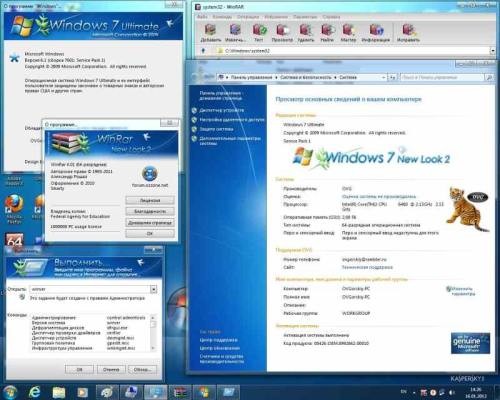The height and width of the screenshot is (400, 500).
Task: Click the Техническая поддержка website link
Action: 367,267
